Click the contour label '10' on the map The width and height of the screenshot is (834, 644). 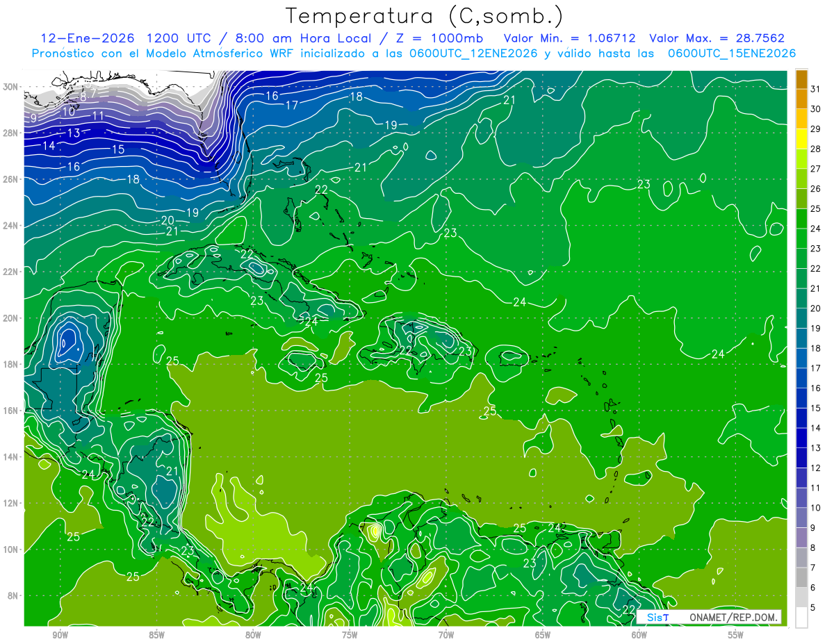click(68, 111)
